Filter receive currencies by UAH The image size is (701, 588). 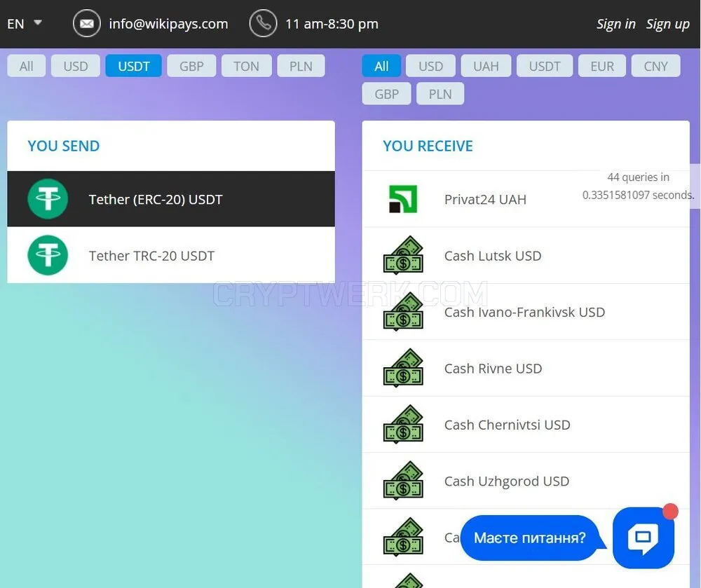pyautogui.click(x=486, y=66)
